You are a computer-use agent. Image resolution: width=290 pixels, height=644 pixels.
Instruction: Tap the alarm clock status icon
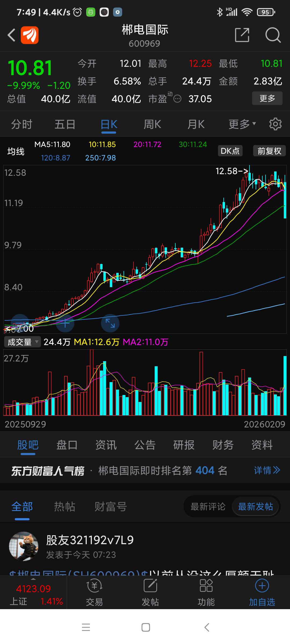pyautogui.click(x=77, y=12)
